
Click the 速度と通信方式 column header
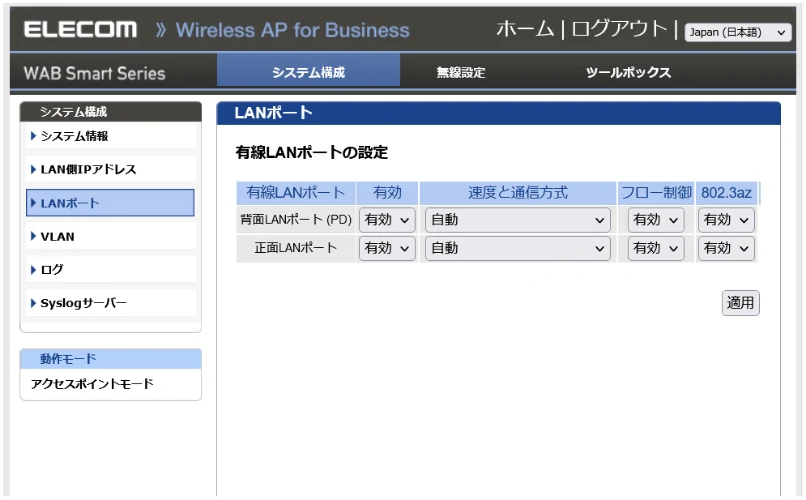pos(518,193)
